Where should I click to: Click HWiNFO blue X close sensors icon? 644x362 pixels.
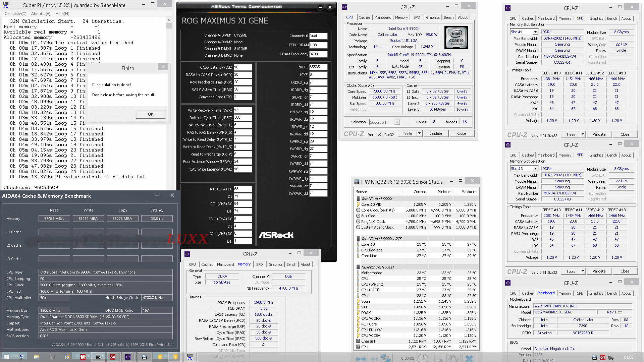coord(469,358)
